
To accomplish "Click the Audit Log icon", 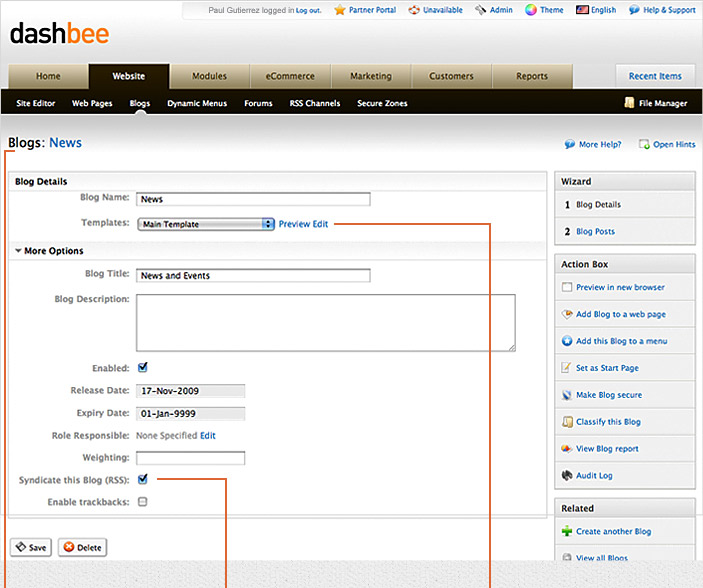I will [x=567, y=475].
